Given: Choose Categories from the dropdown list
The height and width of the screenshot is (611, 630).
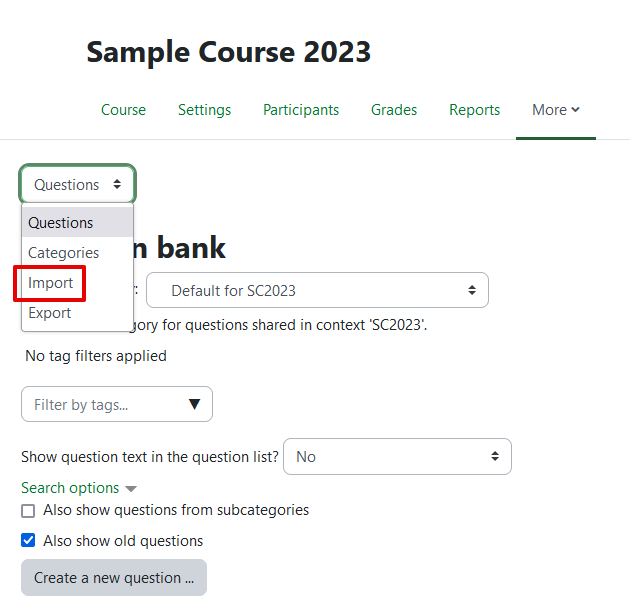Looking at the screenshot, I should coord(64,253).
